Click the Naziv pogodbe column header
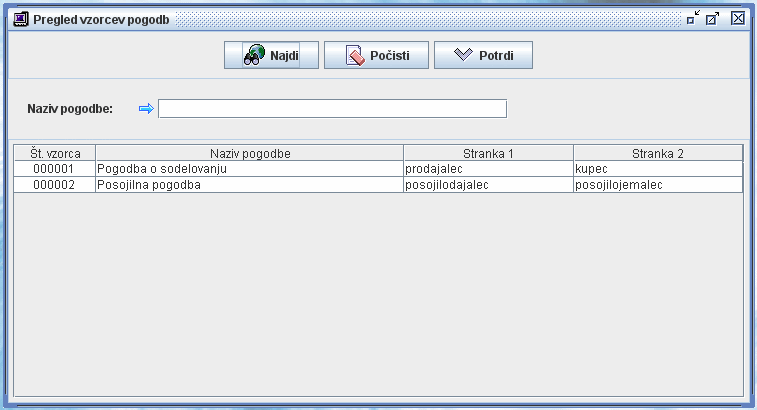 pos(250,153)
